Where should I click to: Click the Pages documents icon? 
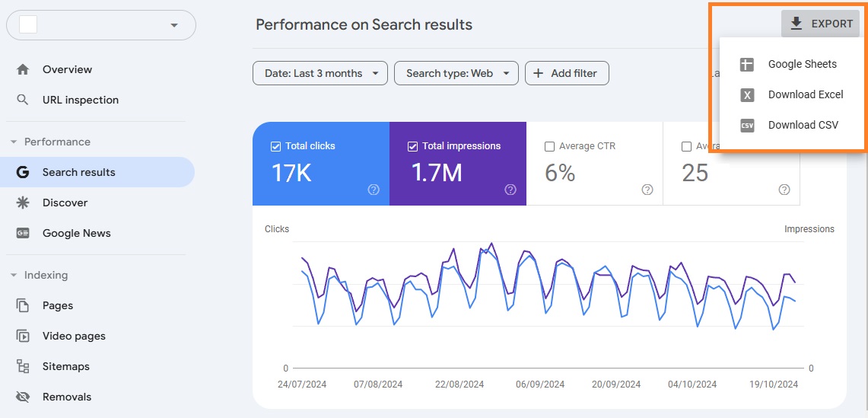click(x=22, y=305)
